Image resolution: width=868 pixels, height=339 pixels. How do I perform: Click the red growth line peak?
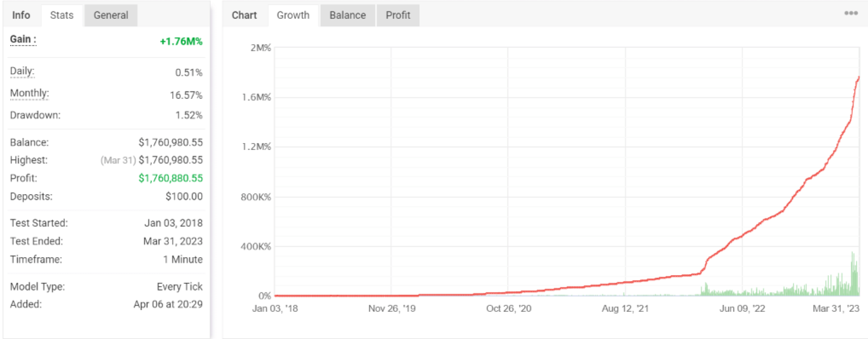point(859,77)
